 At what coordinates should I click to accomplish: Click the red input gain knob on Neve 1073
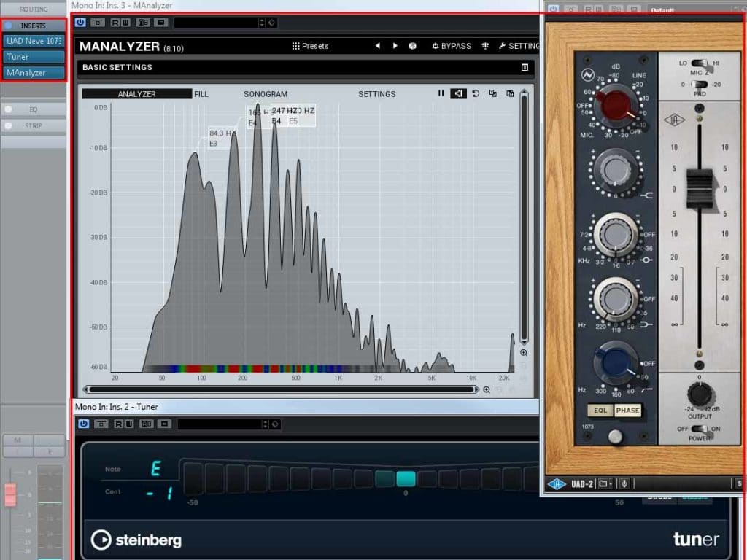click(x=616, y=106)
